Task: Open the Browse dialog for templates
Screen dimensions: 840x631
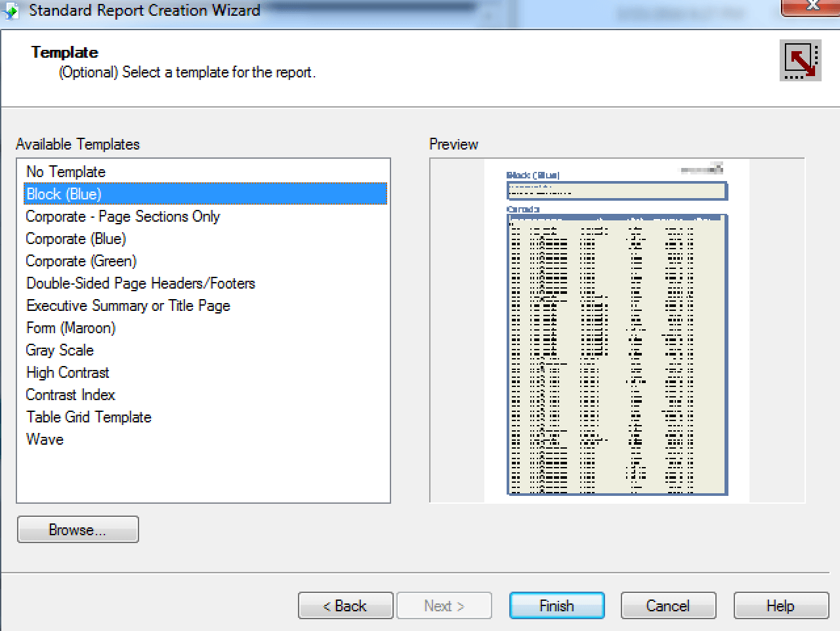Action: (77, 529)
